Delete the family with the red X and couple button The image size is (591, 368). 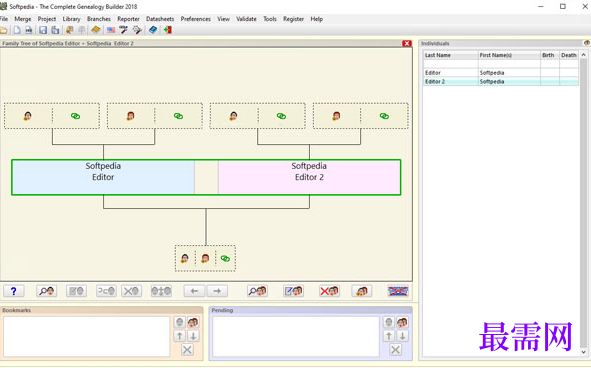tap(329, 291)
